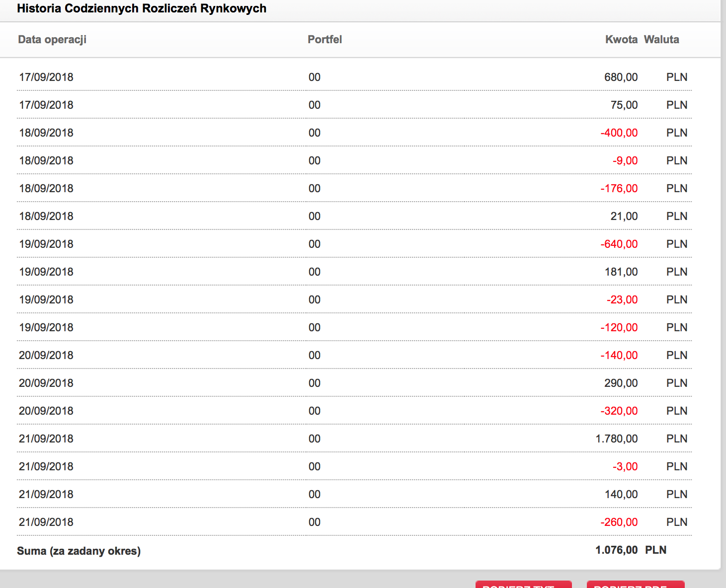Select the 75,00 amount cell
The width and height of the screenshot is (726, 588).
[x=624, y=105]
